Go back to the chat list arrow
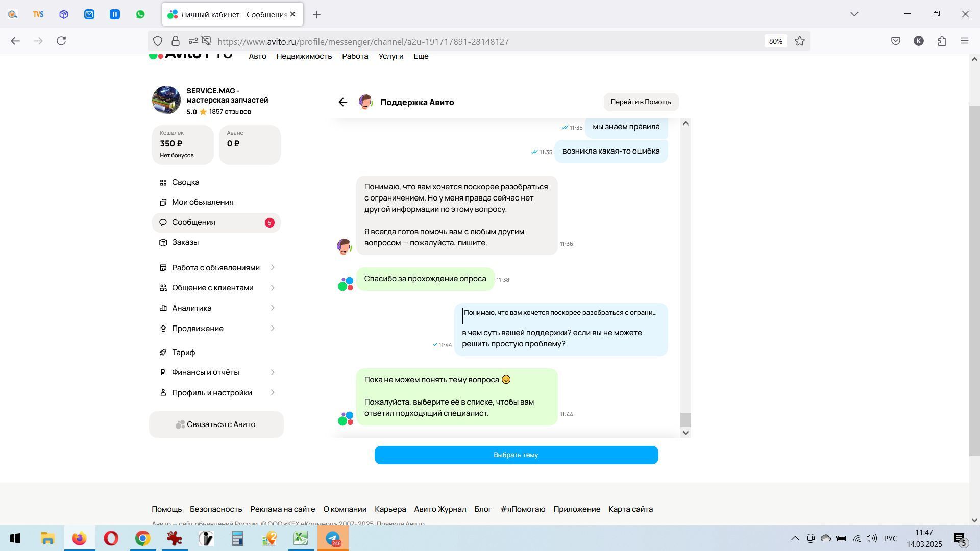Viewport: 980px width, 551px height. [343, 102]
